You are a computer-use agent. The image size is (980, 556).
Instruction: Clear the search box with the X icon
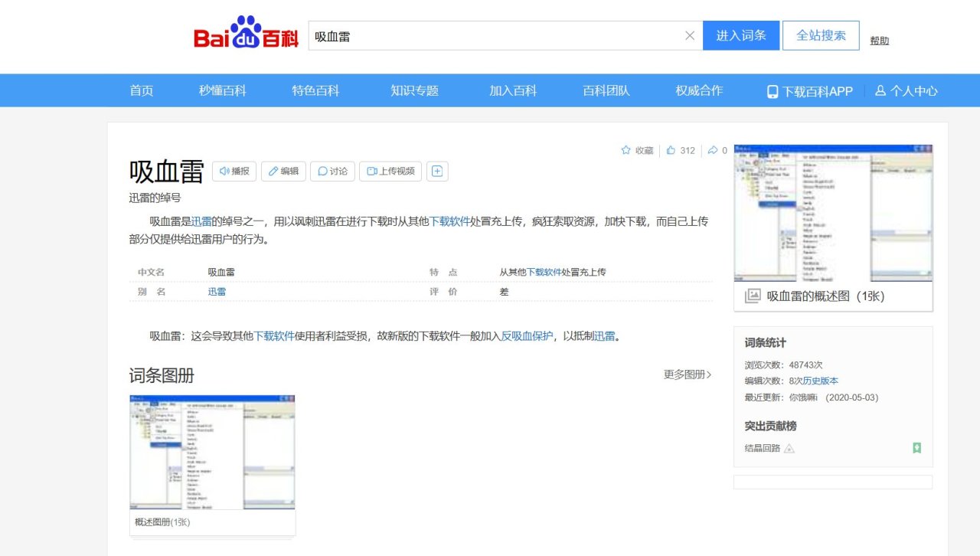pos(690,35)
